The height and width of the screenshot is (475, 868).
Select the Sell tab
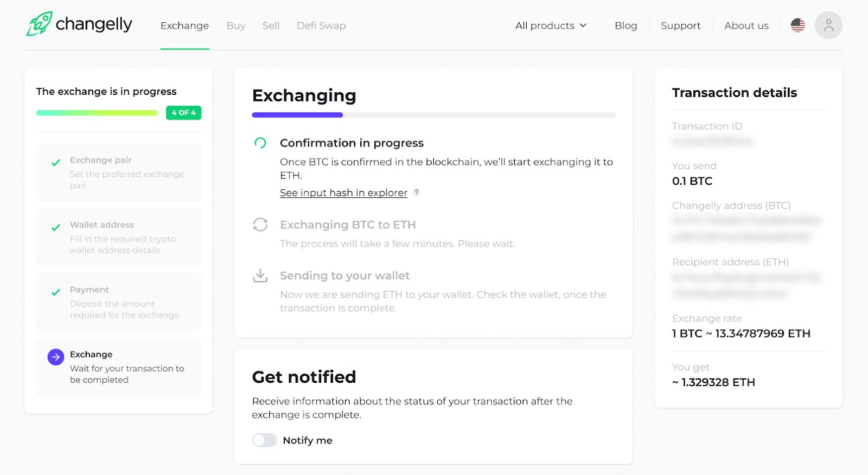pyautogui.click(x=271, y=25)
